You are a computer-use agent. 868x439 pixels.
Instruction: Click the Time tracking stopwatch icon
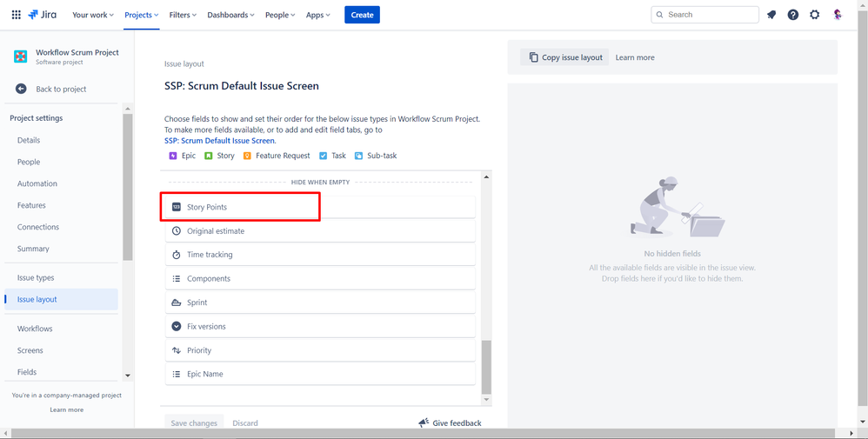(176, 255)
